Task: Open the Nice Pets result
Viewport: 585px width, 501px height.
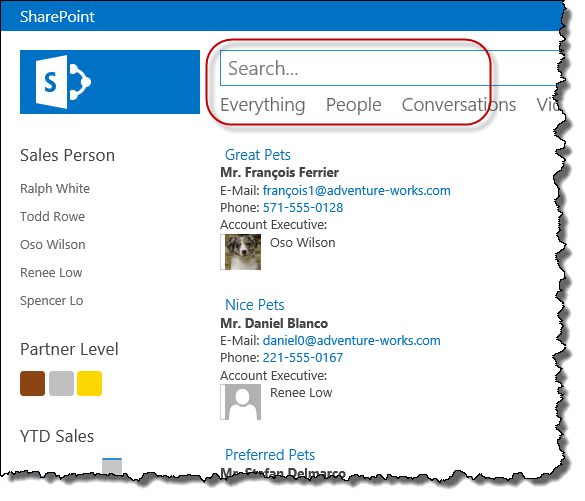Action: [254, 305]
